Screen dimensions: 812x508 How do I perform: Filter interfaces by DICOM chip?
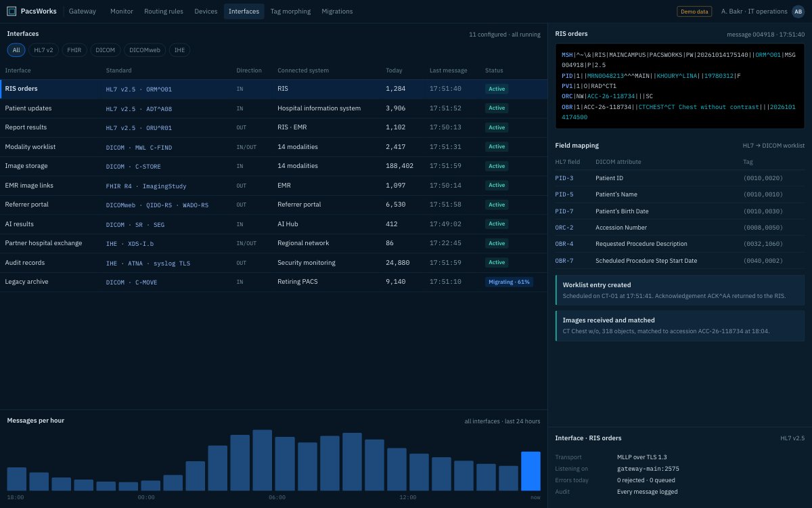[x=105, y=50]
